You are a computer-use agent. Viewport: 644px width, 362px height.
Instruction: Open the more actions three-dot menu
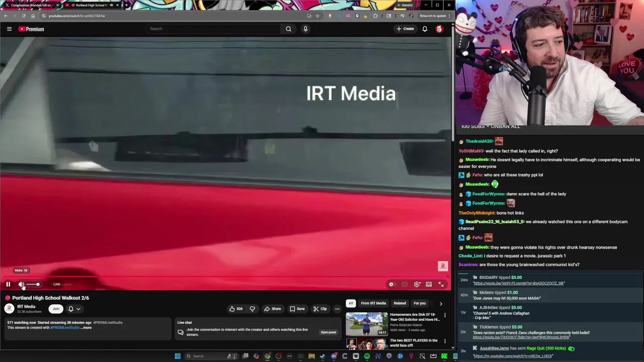tap(337, 309)
